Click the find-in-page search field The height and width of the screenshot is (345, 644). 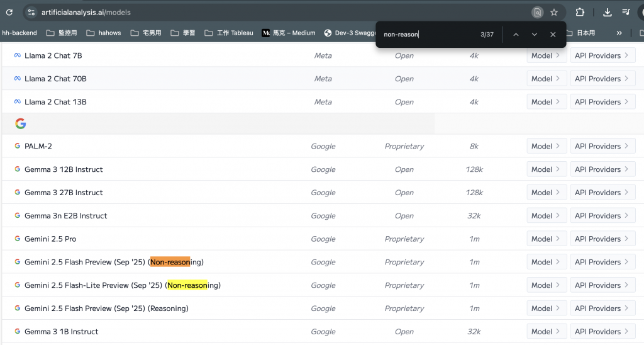429,35
